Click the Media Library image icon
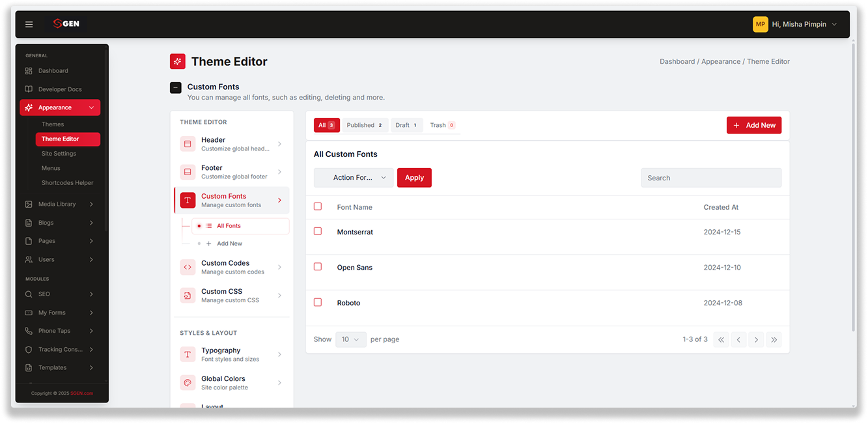This screenshot has height=424, width=868. pos(29,204)
